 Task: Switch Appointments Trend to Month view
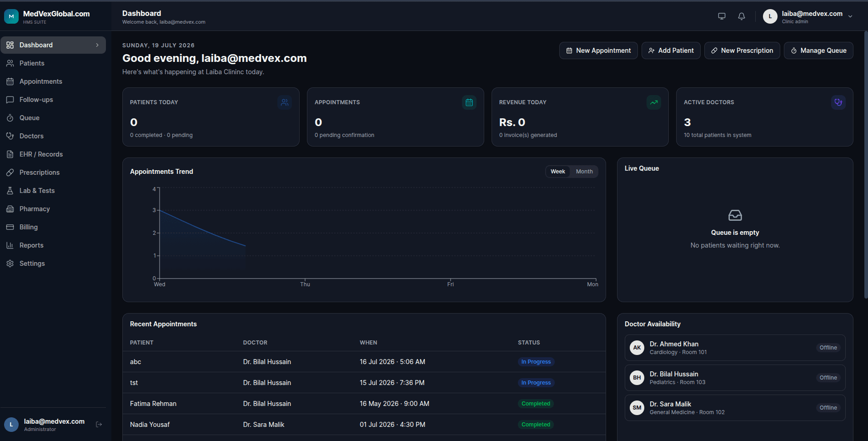pyautogui.click(x=584, y=172)
